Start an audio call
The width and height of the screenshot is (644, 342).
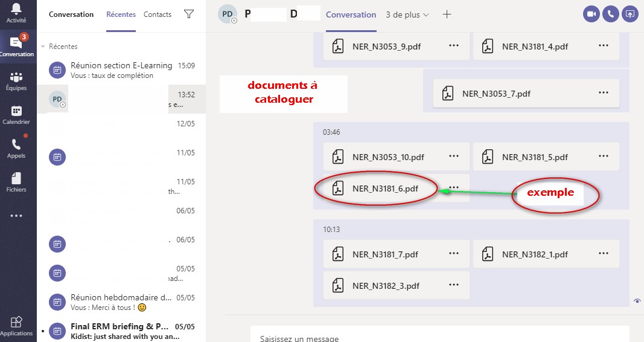[611, 15]
